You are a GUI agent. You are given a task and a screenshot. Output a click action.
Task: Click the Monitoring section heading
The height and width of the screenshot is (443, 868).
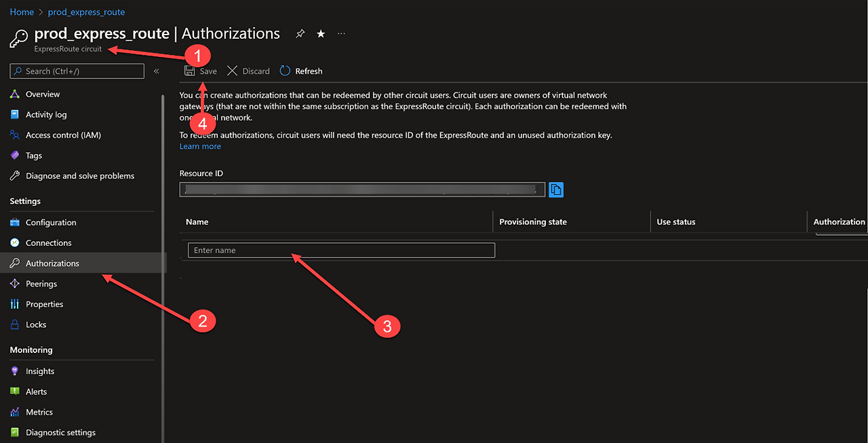pyautogui.click(x=31, y=350)
